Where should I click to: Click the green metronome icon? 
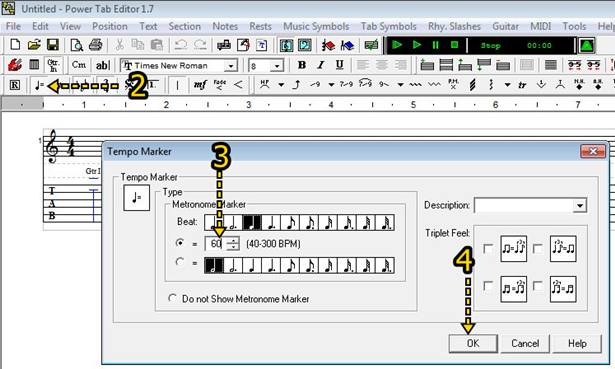[x=586, y=45]
